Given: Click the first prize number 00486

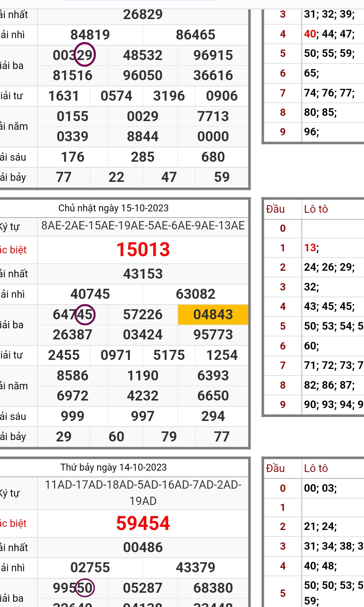Looking at the screenshot, I should click(x=143, y=547).
